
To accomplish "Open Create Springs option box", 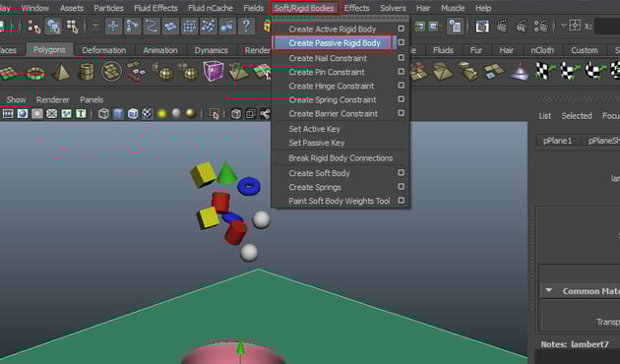I will [401, 186].
